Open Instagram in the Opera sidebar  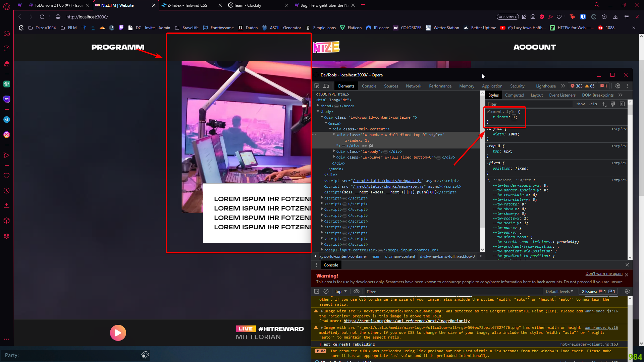click(x=7, y=135)
